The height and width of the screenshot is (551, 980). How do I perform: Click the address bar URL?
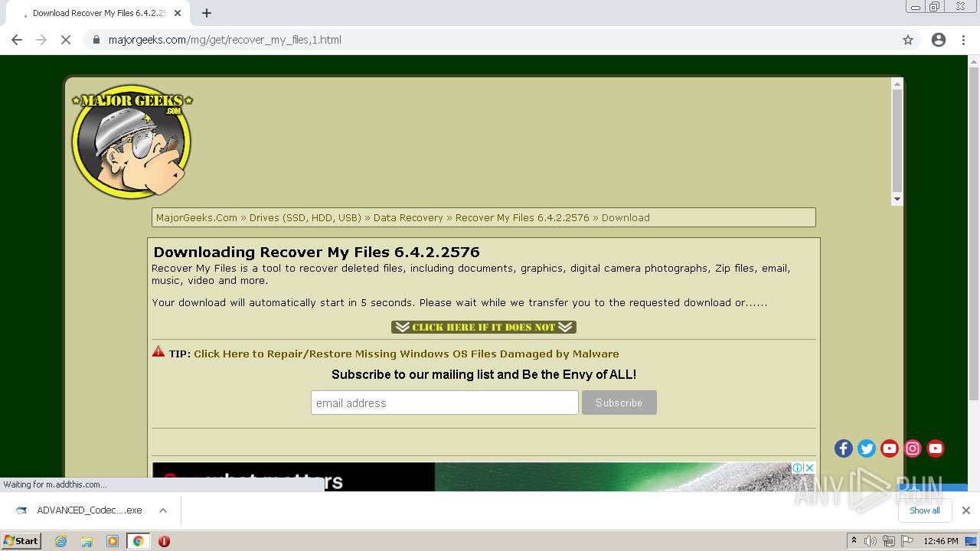pyautogui.click(x=224, y=40)
